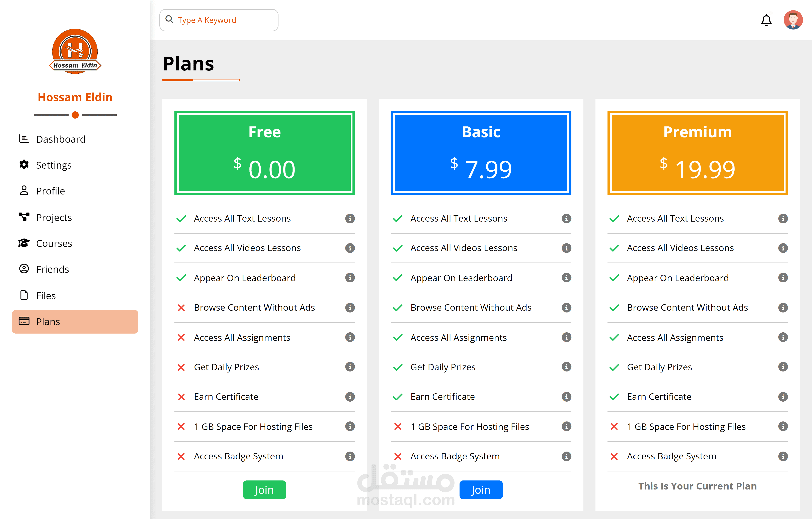This screenshot has height=519, width=812.
Task: Click info icon for Free Access All Text Lessons
Action: (350, 218)
